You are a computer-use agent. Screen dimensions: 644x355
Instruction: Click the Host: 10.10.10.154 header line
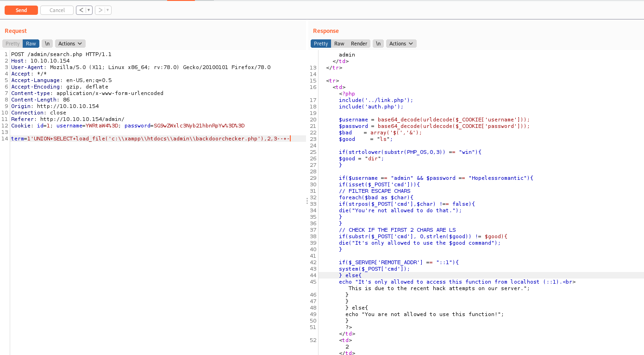40,61
